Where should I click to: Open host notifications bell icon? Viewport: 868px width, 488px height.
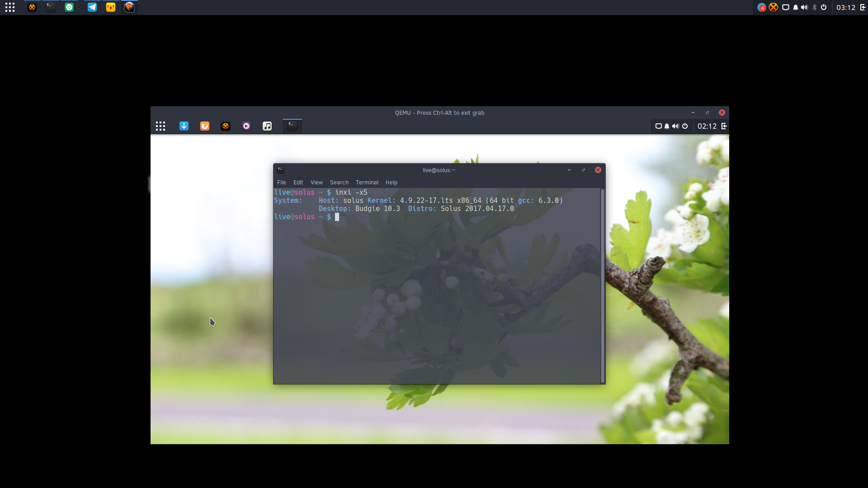[796, 7]
